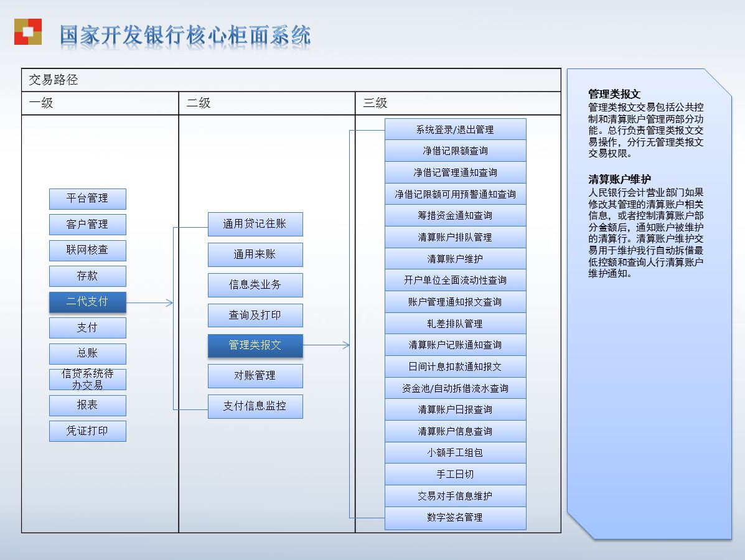
Task: Open 清算账户记账通知查询
Action: tap(455, 345)
